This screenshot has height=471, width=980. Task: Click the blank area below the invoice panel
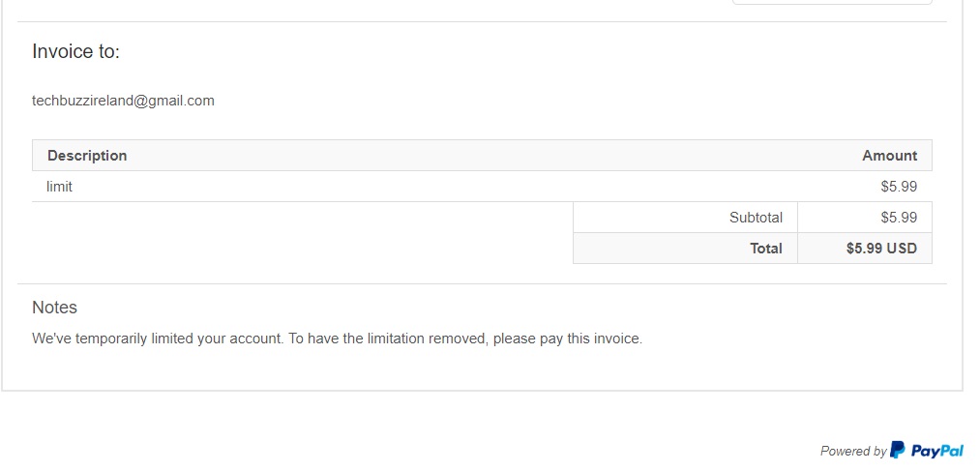pos(387,430)
